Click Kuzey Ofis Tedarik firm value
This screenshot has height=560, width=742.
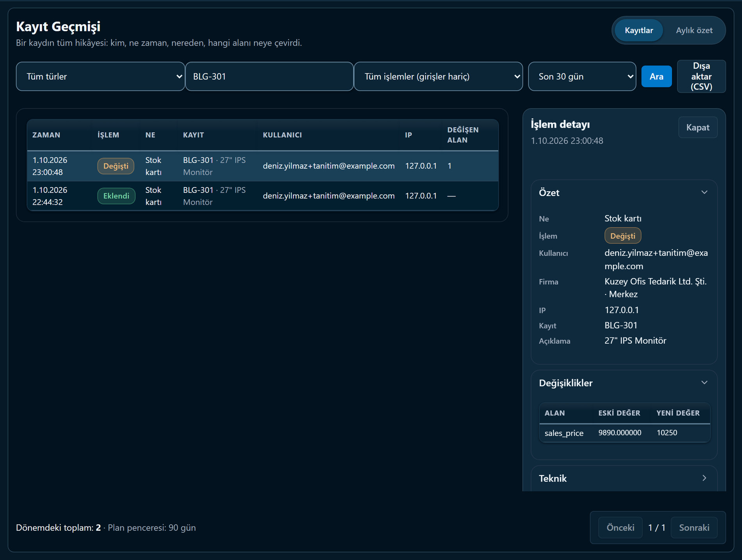pos(656,288)
